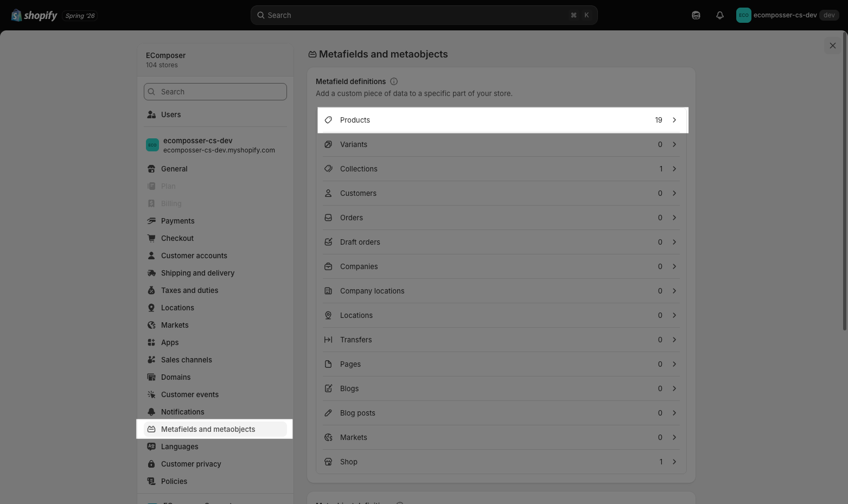Open Languages settings
848x504 pixels.
point(215,446)
